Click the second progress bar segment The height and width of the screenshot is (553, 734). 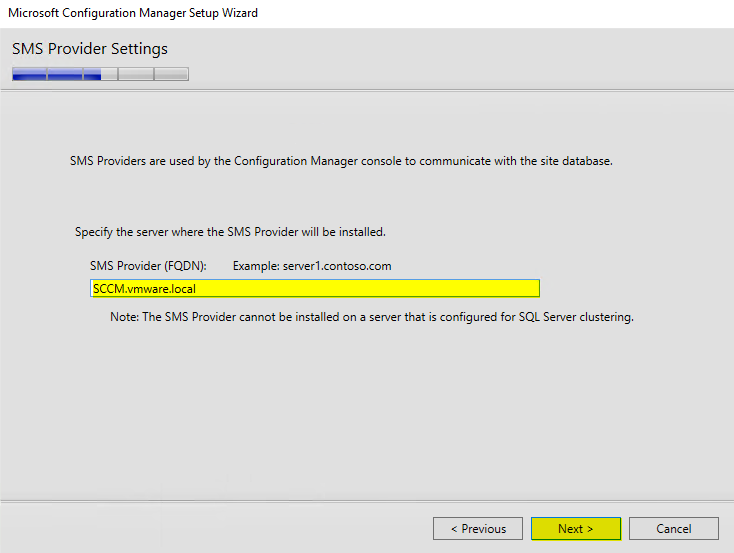[x=64, y=73]
